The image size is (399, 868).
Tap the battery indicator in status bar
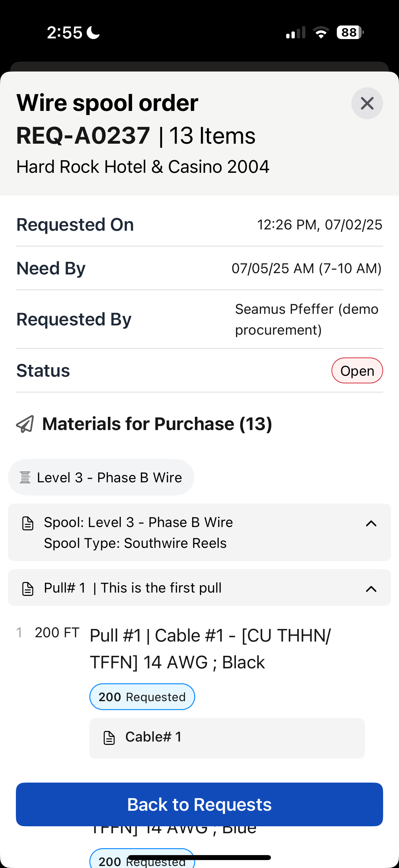349,33
